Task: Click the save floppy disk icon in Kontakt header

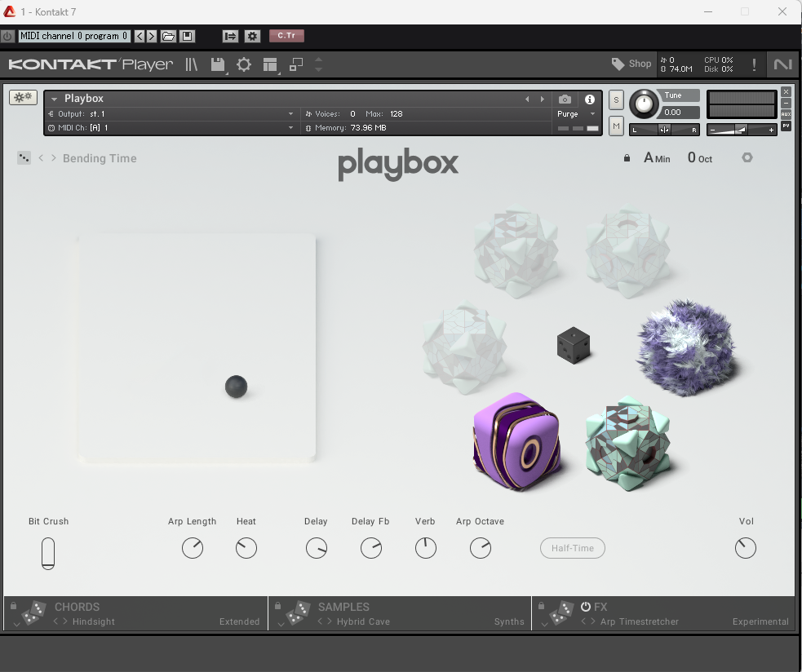Action: pyautogui.click(x=217, y=64)
